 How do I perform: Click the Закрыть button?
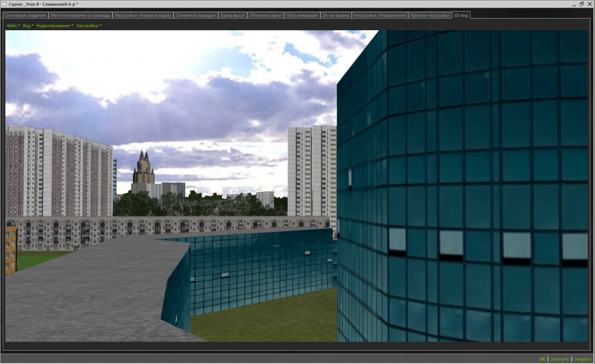(x=582, y=359)
